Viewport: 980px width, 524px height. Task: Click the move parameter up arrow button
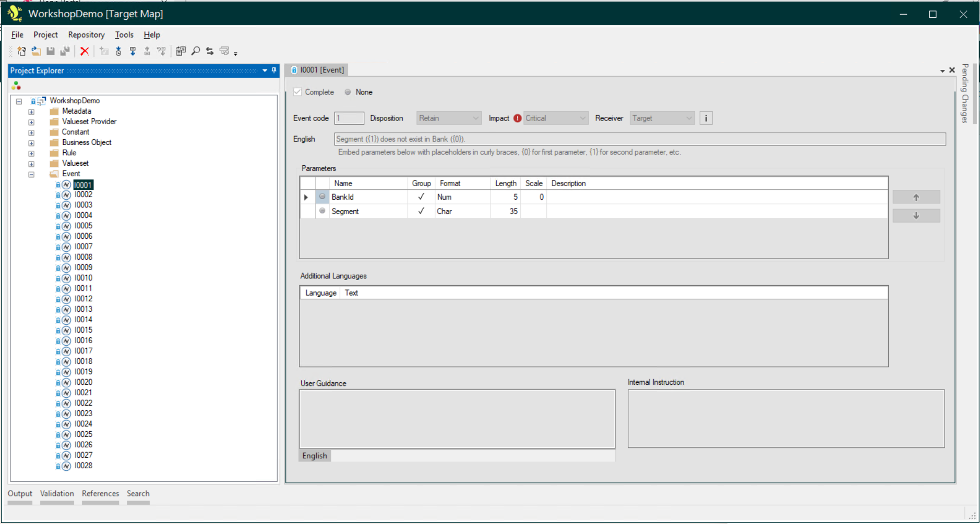[916, 197]
